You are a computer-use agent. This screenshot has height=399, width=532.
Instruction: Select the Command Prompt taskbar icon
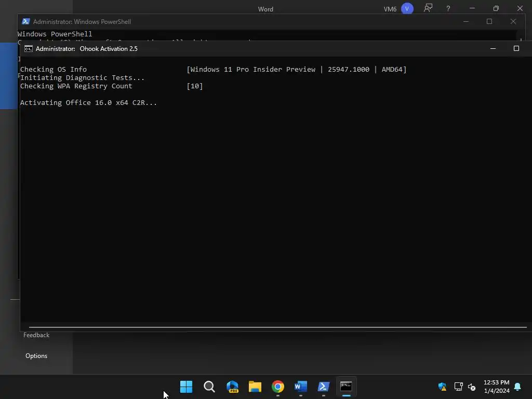pos(346,387)
